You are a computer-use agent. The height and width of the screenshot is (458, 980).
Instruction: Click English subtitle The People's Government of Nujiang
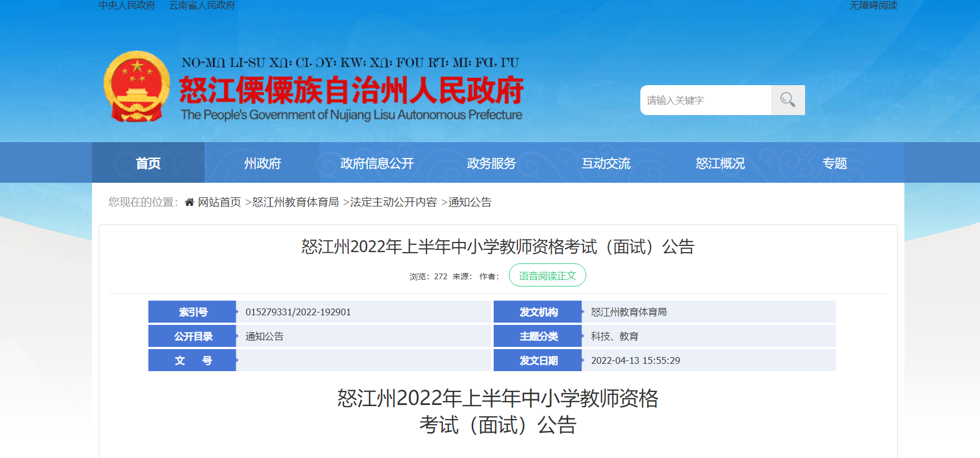[351, 114]
